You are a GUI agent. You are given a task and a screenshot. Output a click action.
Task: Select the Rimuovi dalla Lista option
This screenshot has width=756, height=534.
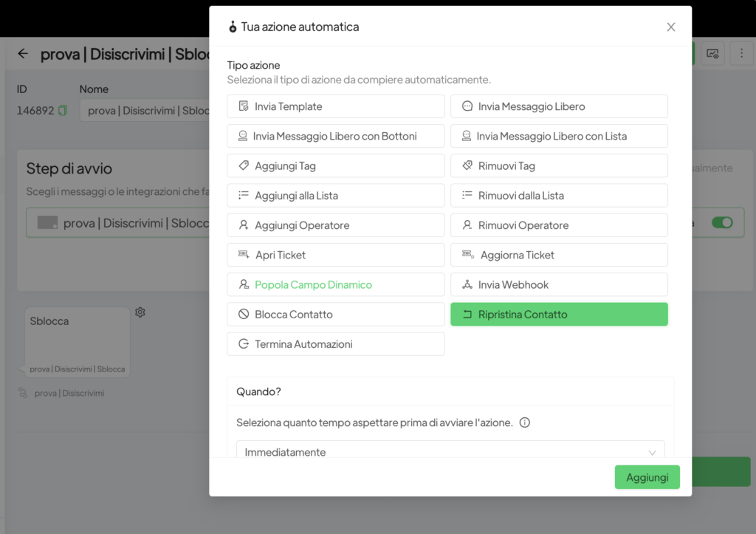559,196
